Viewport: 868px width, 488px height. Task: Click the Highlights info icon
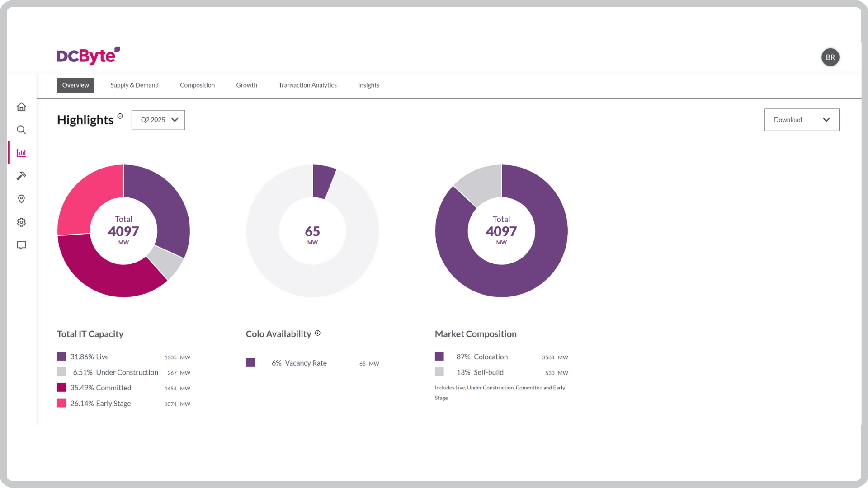119,116
